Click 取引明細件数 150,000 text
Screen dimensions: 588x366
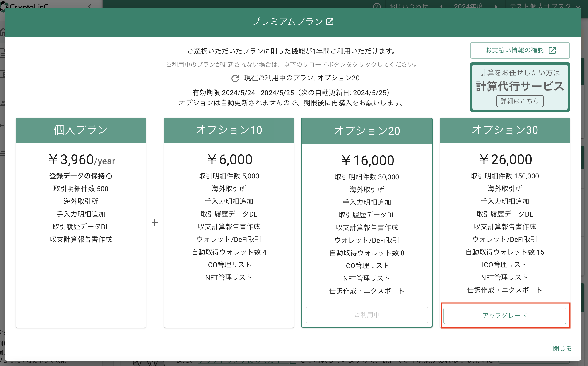504,176
